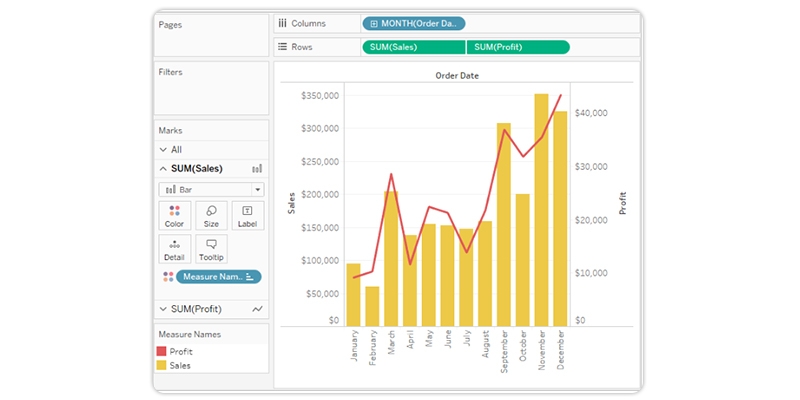The height and width of the screenshot is (400, 800).
Task: Click bar chart icon beside SUM(Sales) header
Action: pos(257,169)
